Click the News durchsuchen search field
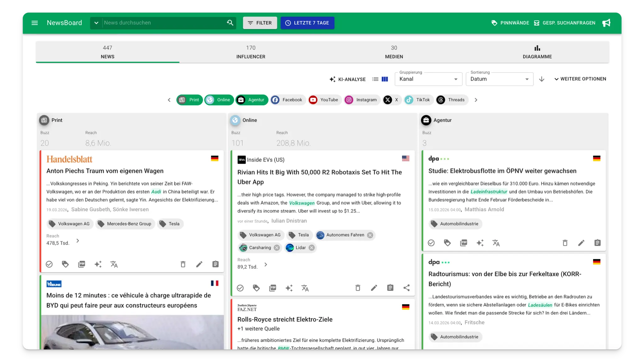Viewport: 644px width, 362px height. (x=164, y=23)
